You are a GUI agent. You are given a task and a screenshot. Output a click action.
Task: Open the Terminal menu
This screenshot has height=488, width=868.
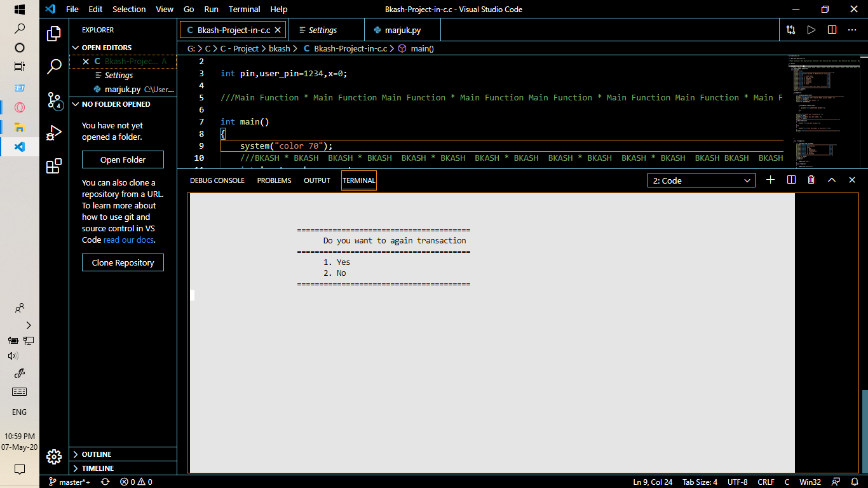[245, 9]
